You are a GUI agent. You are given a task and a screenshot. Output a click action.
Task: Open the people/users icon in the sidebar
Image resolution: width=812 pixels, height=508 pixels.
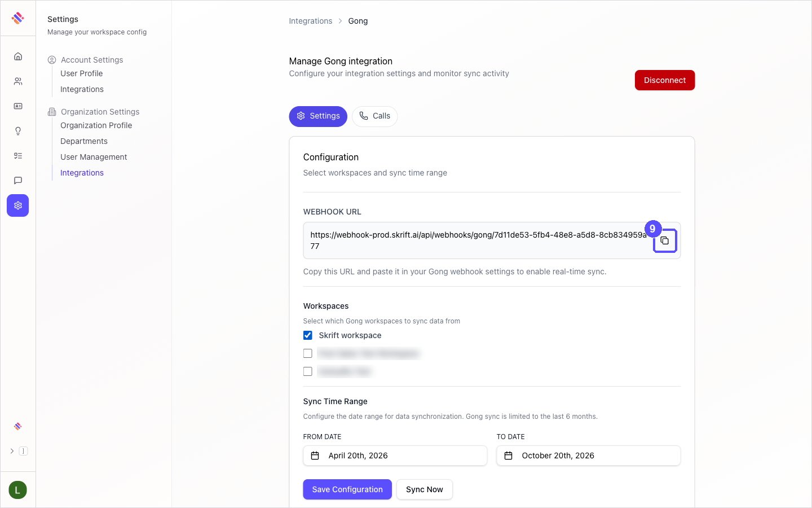pyautogui.click(x=18, y=81)
